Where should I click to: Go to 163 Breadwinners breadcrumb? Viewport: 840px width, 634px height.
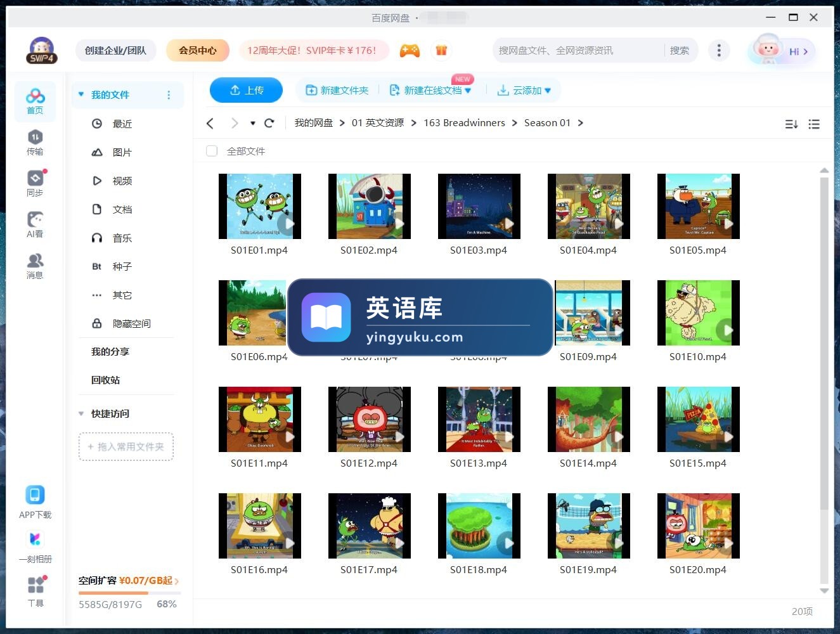[x=464, y=123]
